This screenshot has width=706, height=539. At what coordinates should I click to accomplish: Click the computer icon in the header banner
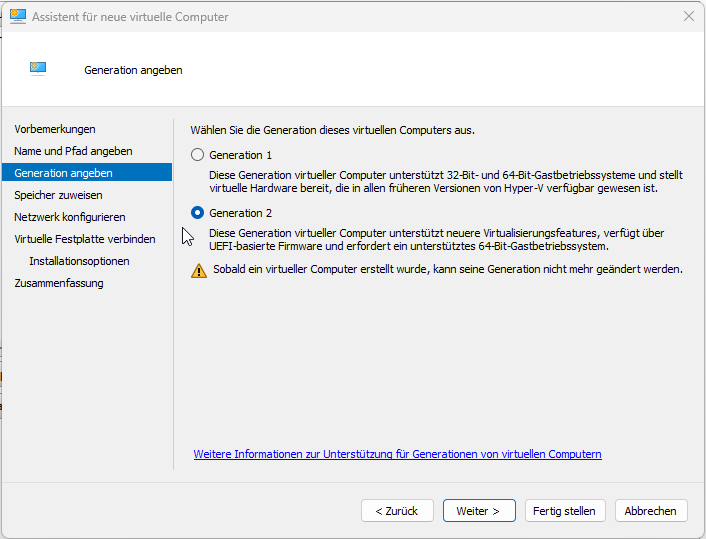click(x=39, y=69)
